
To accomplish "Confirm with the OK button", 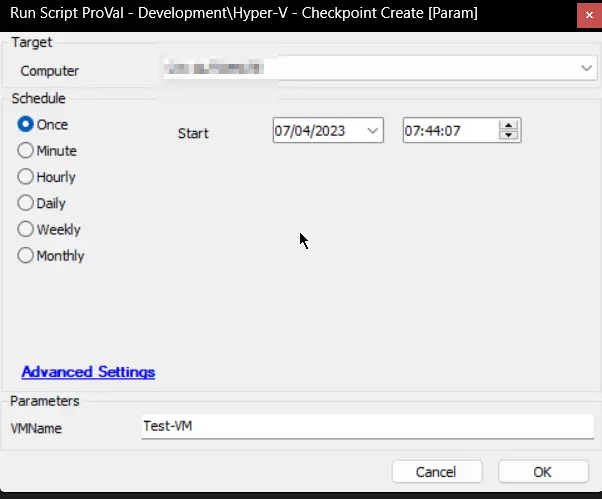I will [543, 472].
